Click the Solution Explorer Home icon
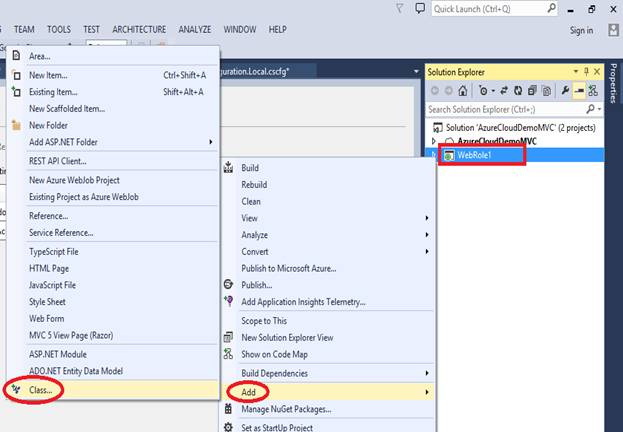 [x=462, y=91]
